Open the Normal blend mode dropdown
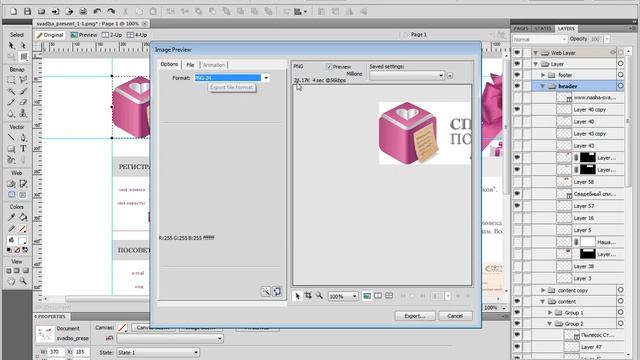Image resolution: width=640 pixels, height=360 pixels. pos(540,39)
